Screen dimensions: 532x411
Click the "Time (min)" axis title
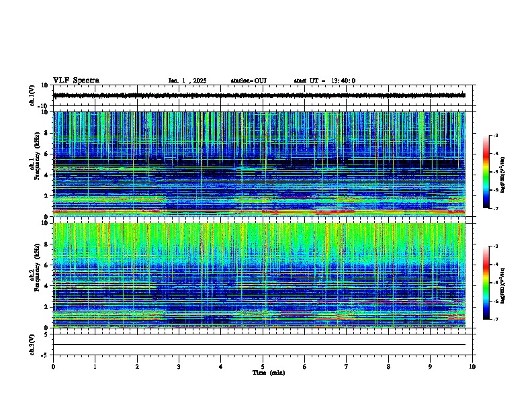click(x=269, y=373)
